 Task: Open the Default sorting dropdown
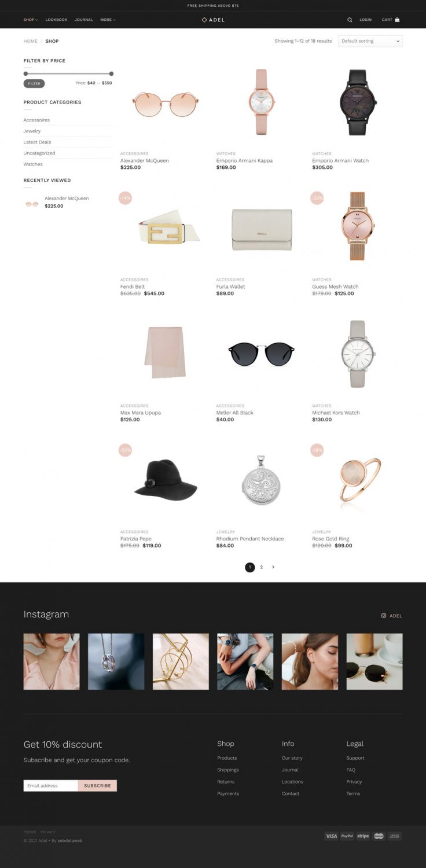point(370,41)
